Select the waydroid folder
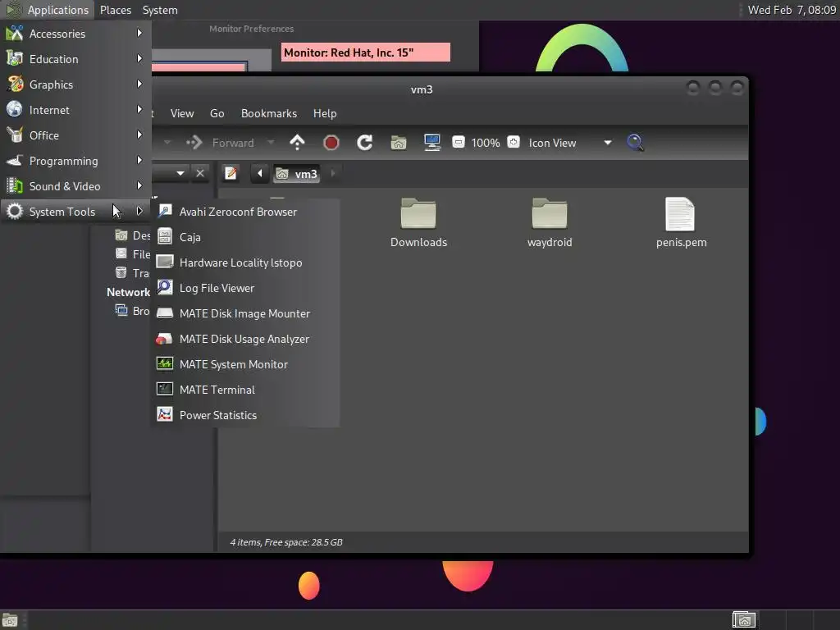This screenshot has width=840, height=630. [x=550, y=223]
